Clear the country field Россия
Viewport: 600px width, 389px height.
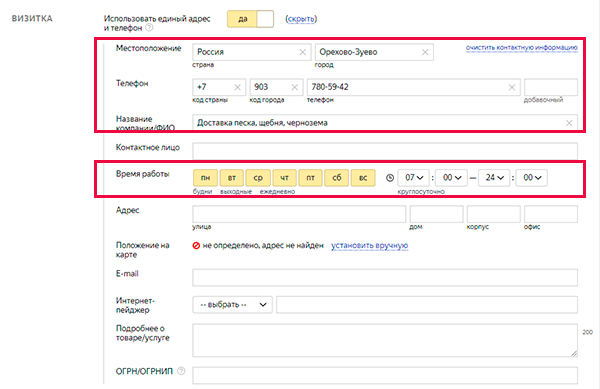click(302, 52)
